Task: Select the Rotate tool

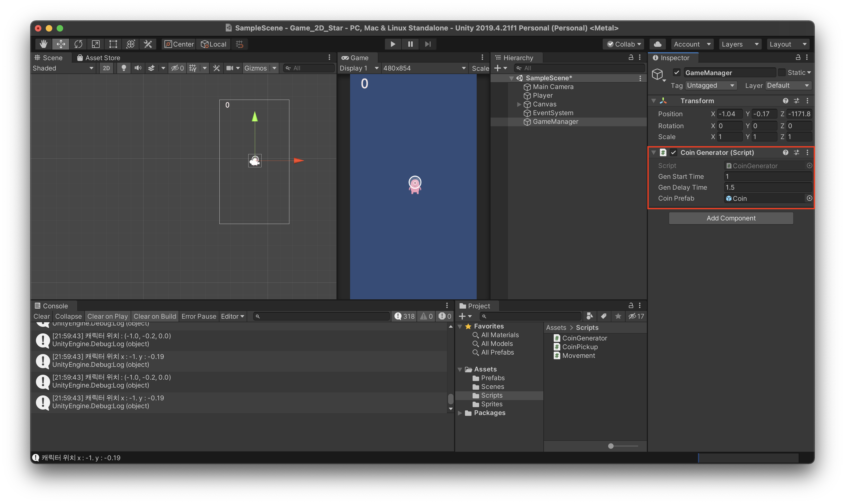Action: click(x=78, y=44)
